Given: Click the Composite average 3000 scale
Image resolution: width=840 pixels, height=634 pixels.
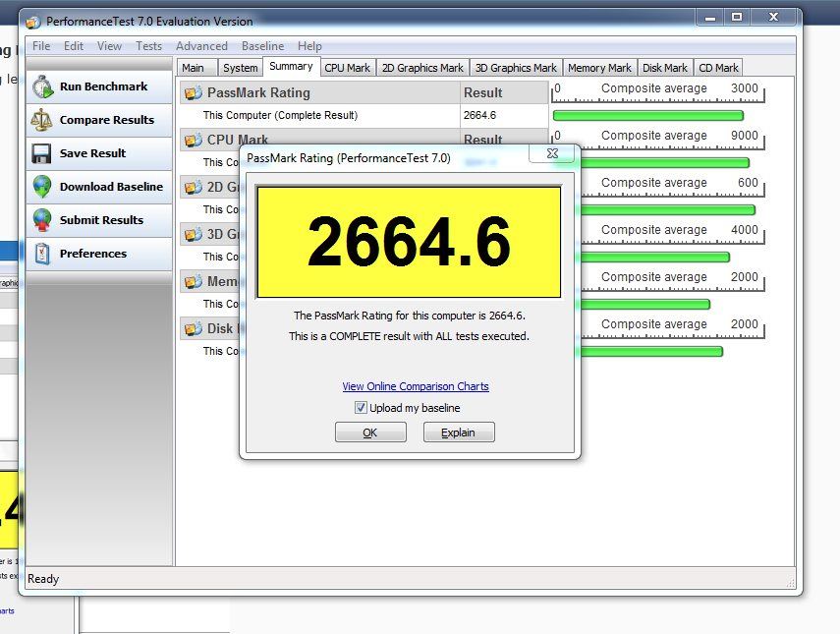Looking at the screenshot, I should tap(658, 91).
